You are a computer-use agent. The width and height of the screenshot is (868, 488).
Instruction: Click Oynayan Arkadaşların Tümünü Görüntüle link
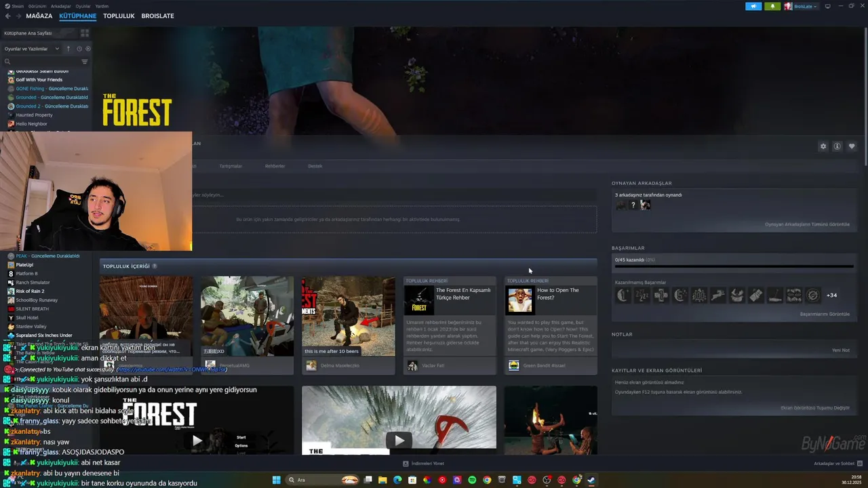tap(807, 224)
